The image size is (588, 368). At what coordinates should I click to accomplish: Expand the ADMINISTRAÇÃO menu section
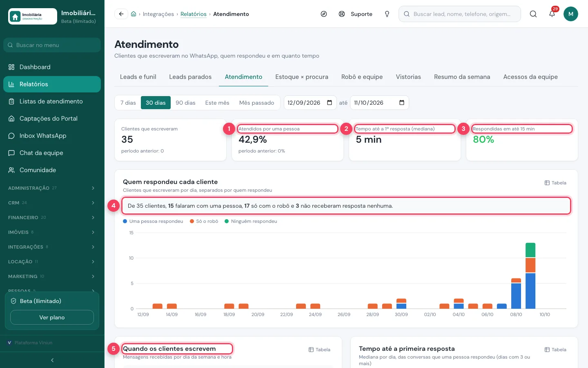click(x=52, y=188)
